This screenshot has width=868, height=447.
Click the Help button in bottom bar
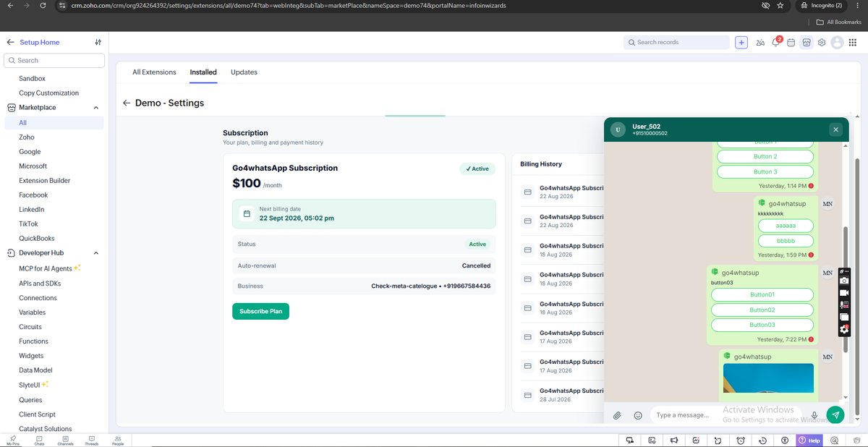tap(809, 440)
